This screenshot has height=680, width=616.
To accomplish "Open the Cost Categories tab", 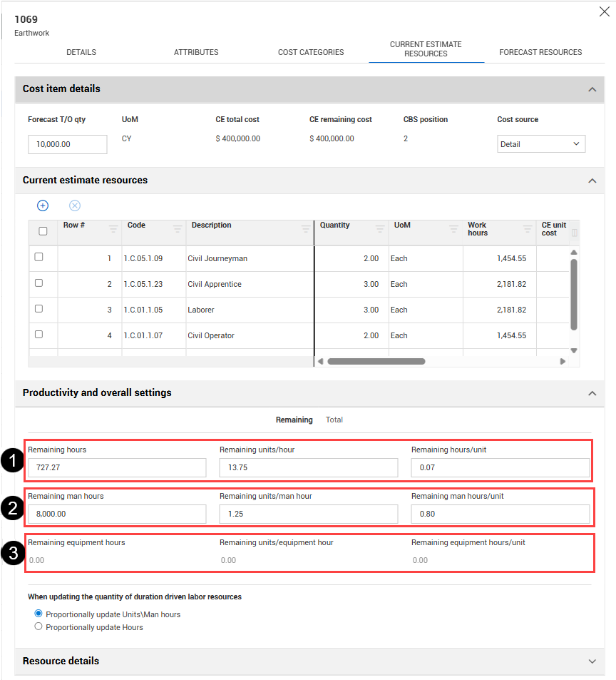I will [x=311, y=52].
